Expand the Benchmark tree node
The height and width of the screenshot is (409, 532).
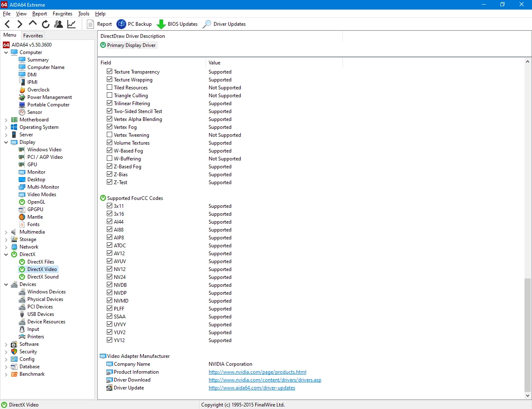pyautogui.click(x=6, y=374)
